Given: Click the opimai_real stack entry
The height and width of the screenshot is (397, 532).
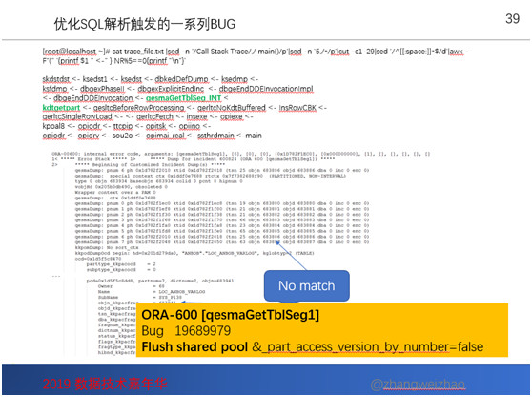Looking at the screenshot, I should click(165, 136).
